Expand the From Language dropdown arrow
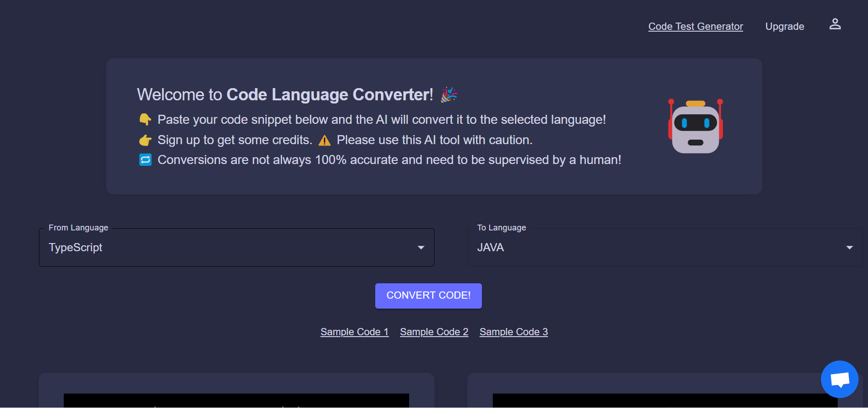The height and width of the screenshot is (408, 868). coord(421,248)
